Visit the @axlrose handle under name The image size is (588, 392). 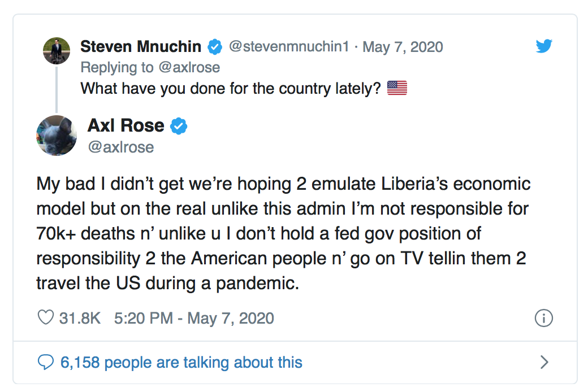coord(120,147)
